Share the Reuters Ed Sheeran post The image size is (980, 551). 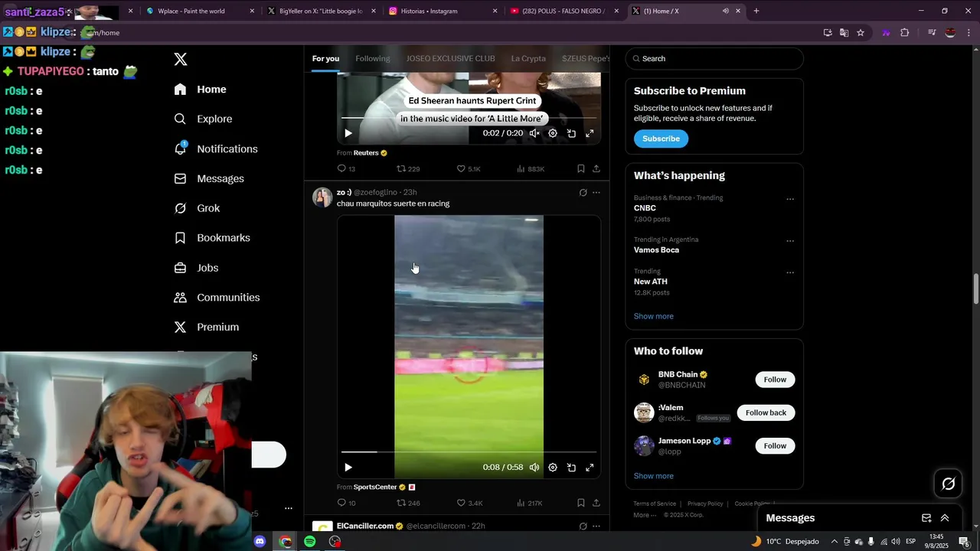[596, 168]
